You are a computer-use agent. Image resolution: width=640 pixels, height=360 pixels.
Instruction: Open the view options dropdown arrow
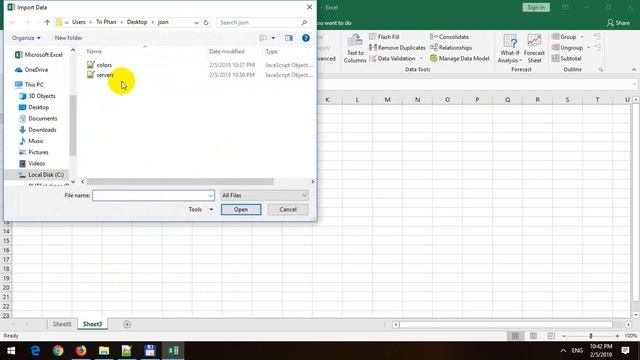(x=273, y=38)
